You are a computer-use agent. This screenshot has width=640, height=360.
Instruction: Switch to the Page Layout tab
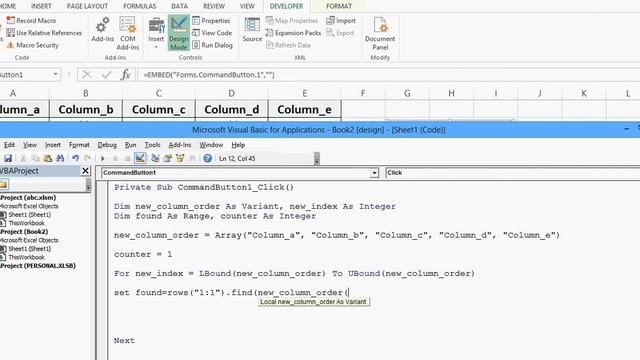point(87,6)
